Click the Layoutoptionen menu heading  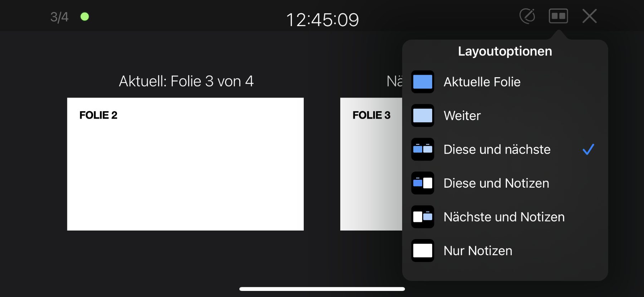(x=504, y=51)
